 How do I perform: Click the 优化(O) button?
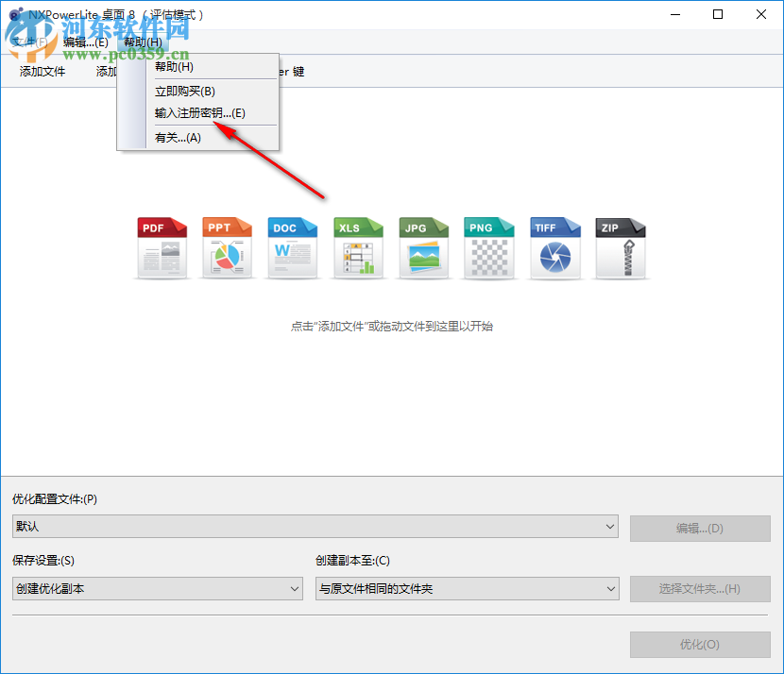coord(700,645)
